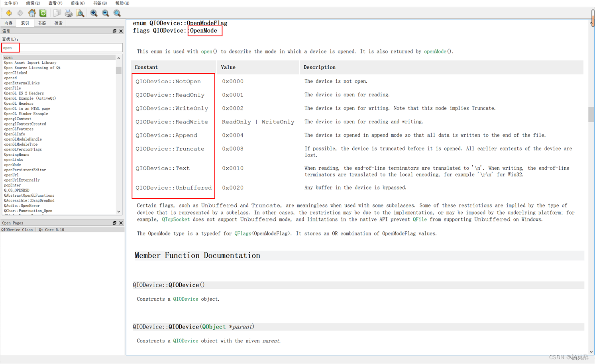Viewport: 595px width, 364px height.
Task: Close the Open Pages panel
Action: tap(121, 223)
